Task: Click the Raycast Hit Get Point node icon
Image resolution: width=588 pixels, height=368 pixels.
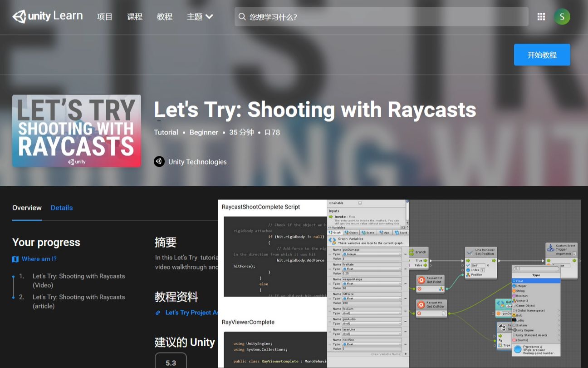Action: point(422,280)
